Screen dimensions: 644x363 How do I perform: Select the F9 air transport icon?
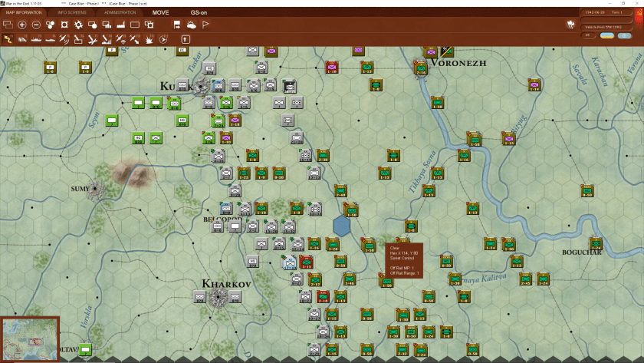coord(121,39)
